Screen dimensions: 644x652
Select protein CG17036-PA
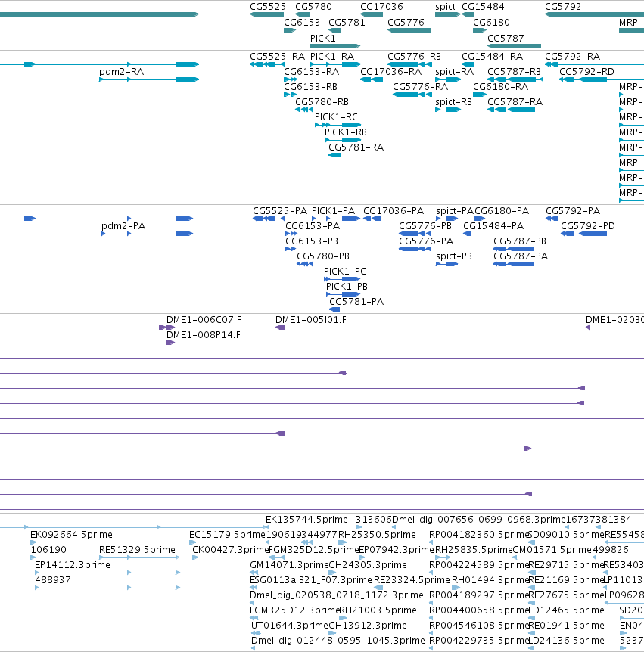(394, 211)
